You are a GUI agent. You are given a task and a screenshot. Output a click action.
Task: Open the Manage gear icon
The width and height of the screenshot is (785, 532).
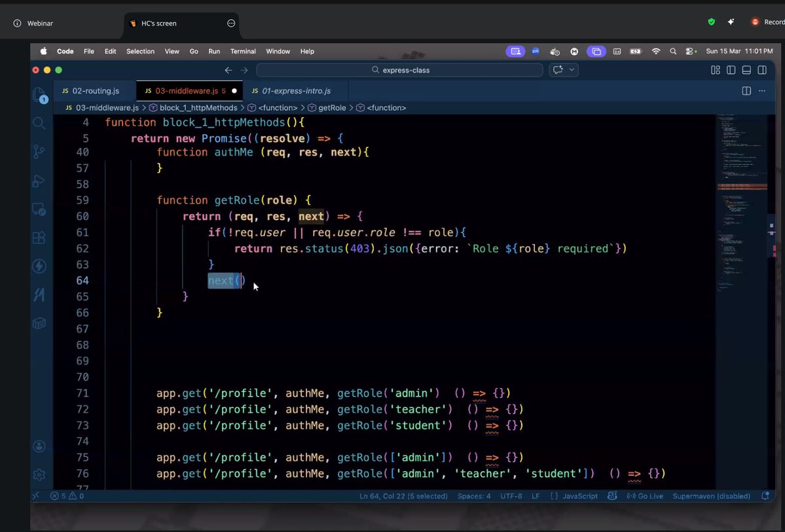pos(39,474)
